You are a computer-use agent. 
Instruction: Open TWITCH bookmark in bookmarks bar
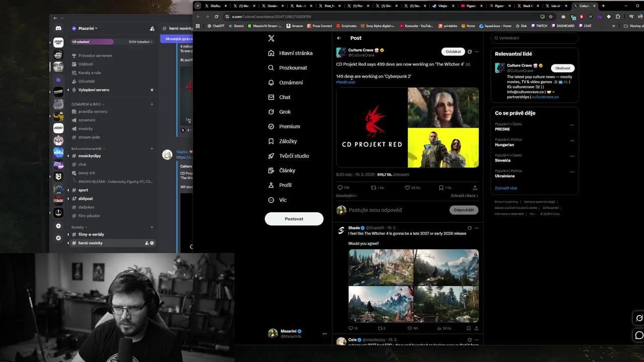tap(539, 26)
